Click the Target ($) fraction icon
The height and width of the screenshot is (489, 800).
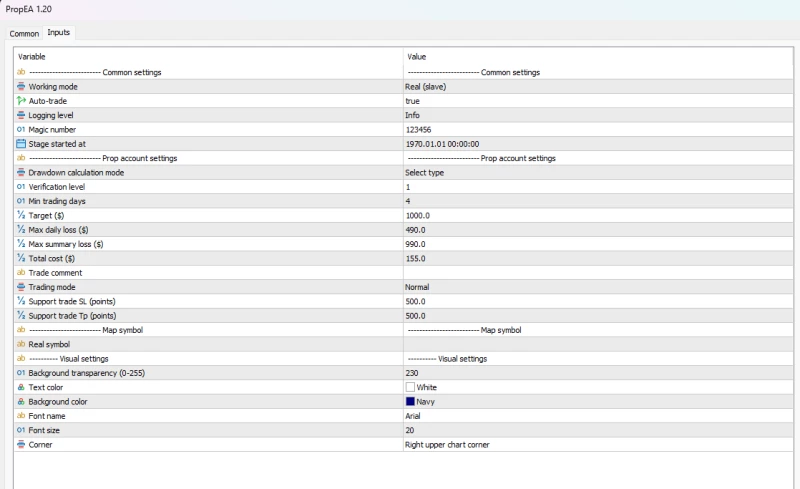(x=21, y=215)
